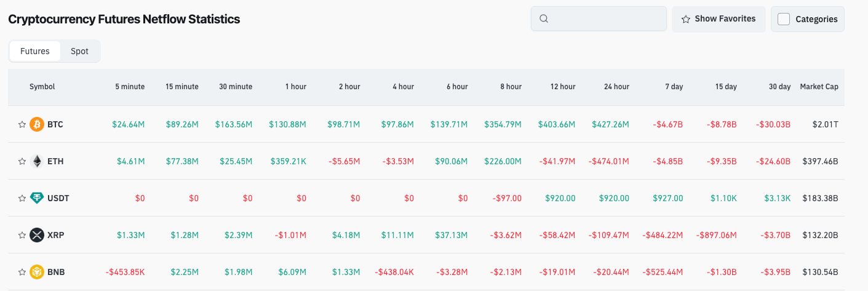Click USDT 30 day value $3.13K
The image size is (868, 291).
[778, 198]
